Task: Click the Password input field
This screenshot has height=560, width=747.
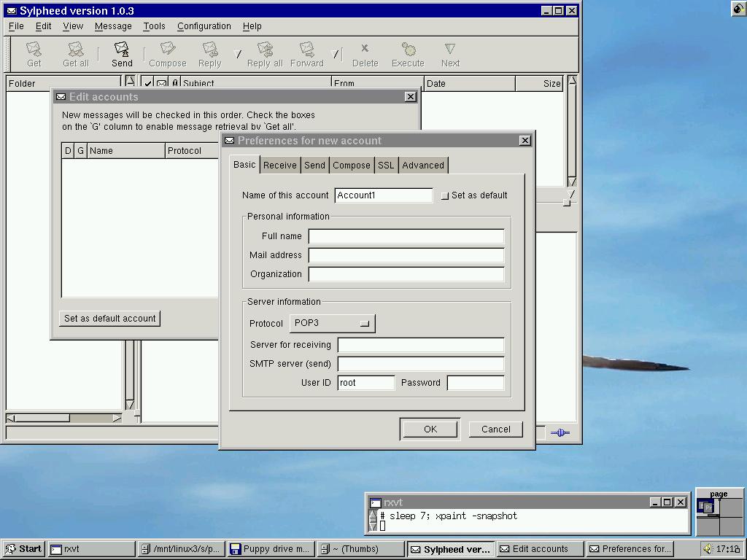Action: click(x=476, y=383)
